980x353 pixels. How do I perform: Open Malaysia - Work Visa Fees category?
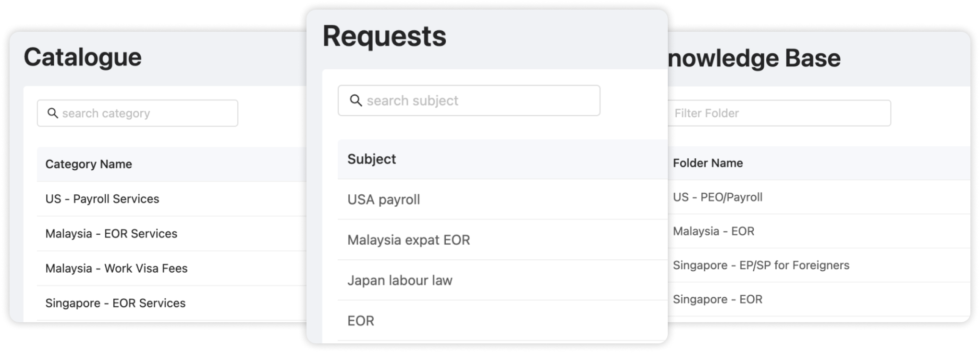116,268
